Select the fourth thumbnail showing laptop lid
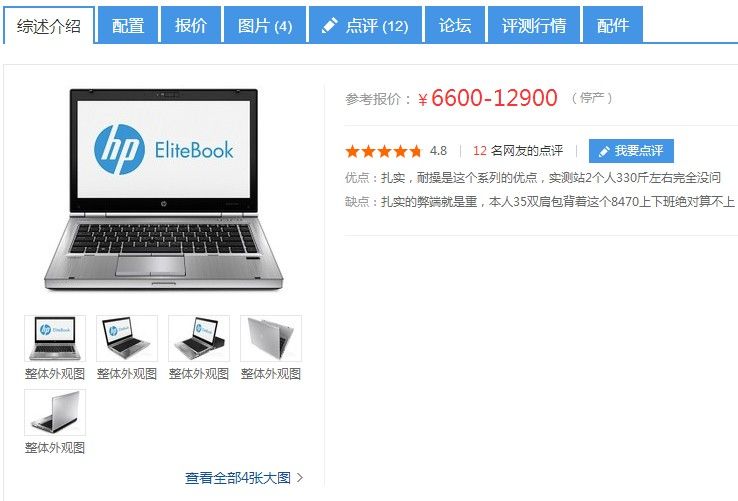 click(x=271, y=339)
